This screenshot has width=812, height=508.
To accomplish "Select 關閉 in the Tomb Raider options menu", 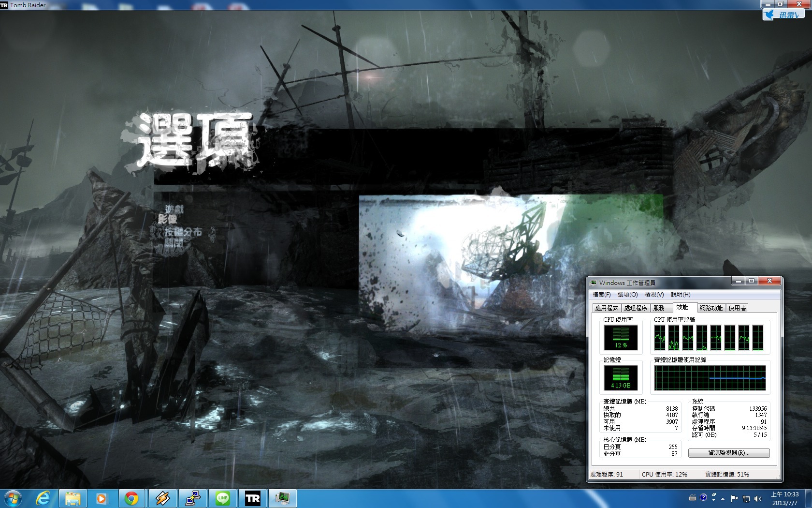I will tap(174, 243).
